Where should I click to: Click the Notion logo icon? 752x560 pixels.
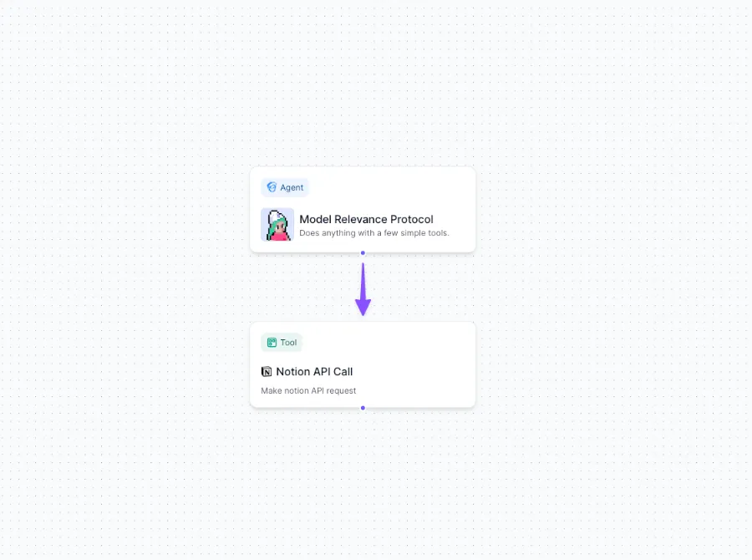pyautogui.click(x=267, y=372)
